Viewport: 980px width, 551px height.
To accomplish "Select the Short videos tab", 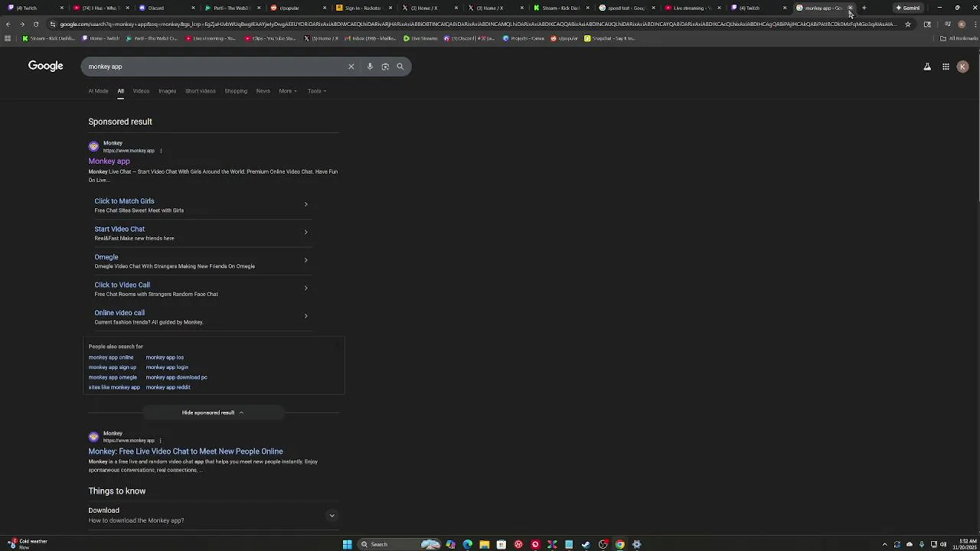I will pyautogui.click(x=200, y=91).
